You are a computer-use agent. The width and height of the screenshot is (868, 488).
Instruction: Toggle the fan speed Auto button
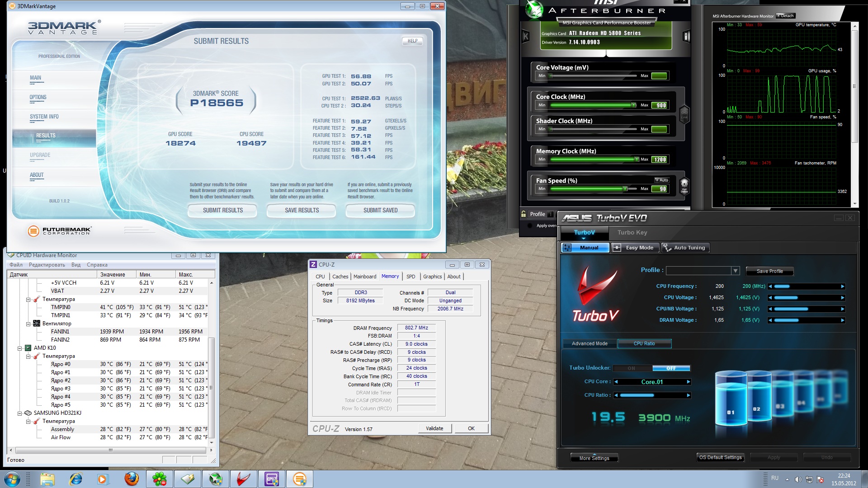pos(661,180)
